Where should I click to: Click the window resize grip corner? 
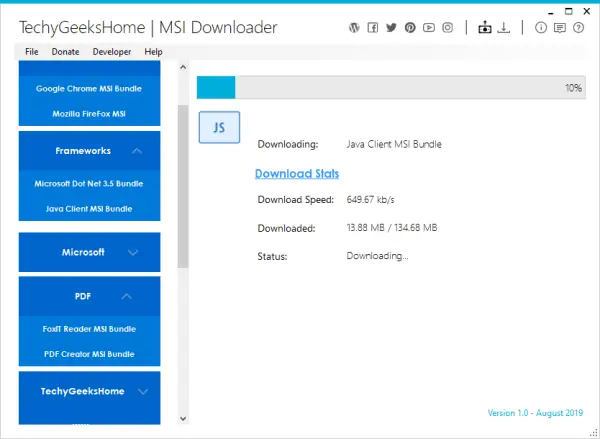pyautogui.click(x=594, y=432)
